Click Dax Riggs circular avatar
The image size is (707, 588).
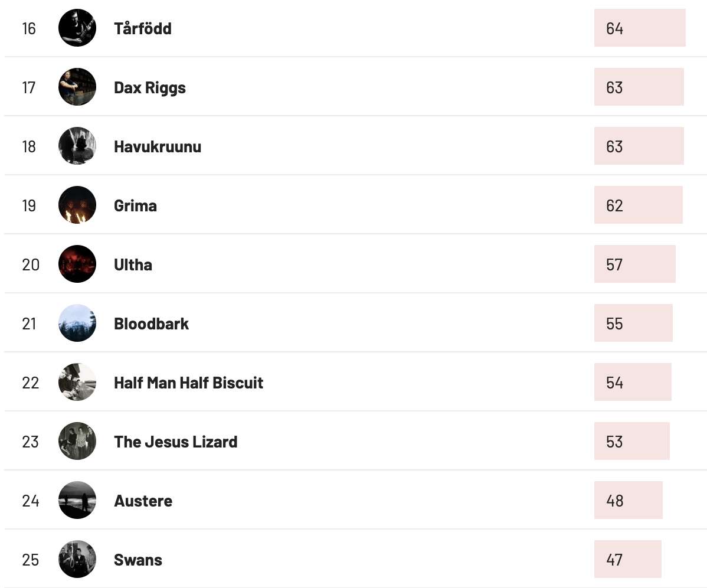[77, 87]
